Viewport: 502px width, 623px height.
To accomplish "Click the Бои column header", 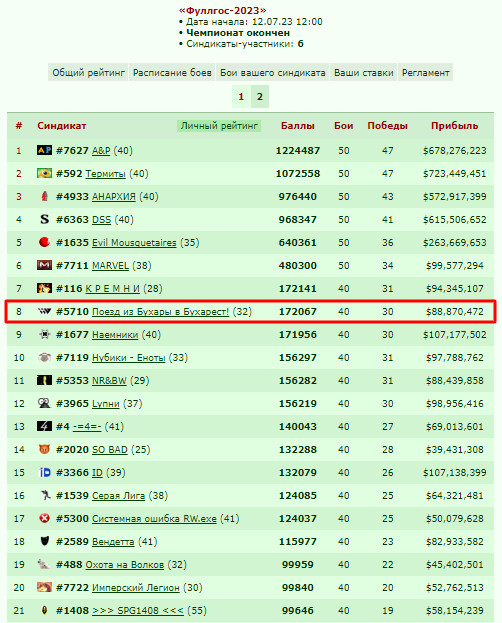I will (x=343, y=126).
